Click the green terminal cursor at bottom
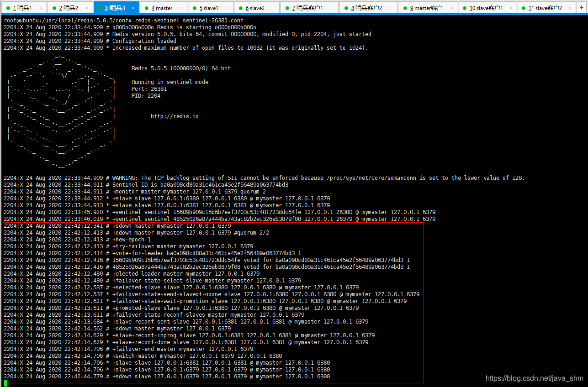The height and width of the screenshot is (387, 588). coord(5,383)
